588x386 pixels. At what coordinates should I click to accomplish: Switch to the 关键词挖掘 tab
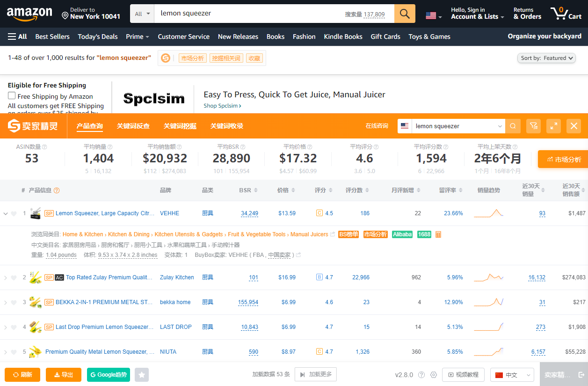pyautogui.click(x=180, y=126)
